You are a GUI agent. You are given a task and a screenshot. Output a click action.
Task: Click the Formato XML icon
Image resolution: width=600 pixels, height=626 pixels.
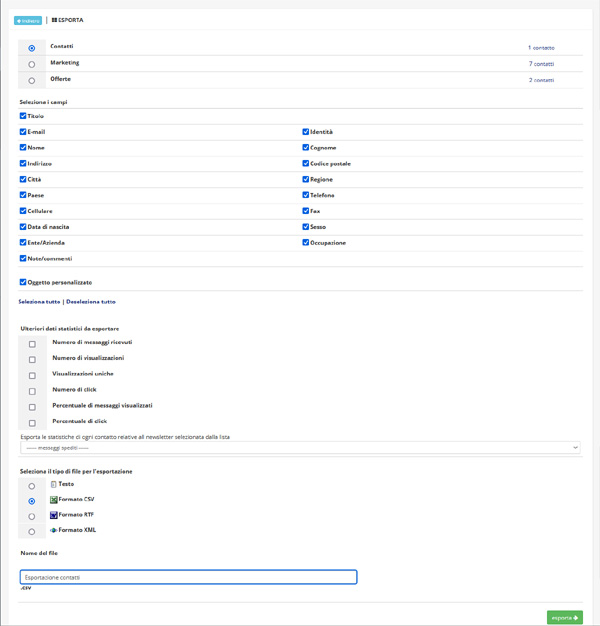(54, 530)
